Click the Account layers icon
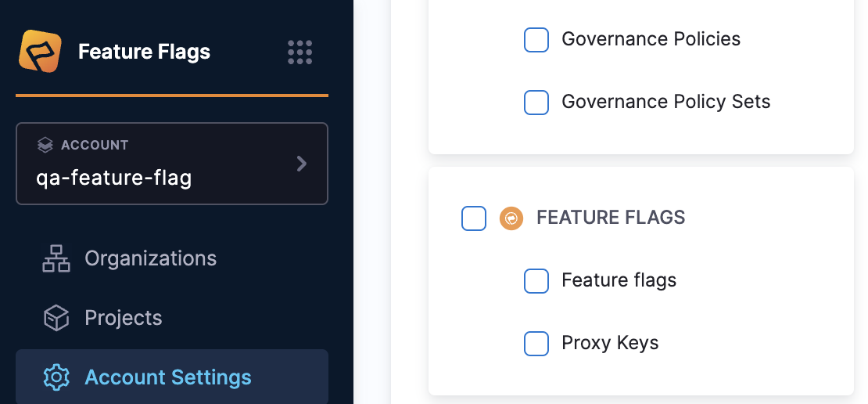The width and height of the screenshot is (868, 404). tap(45, 146)
